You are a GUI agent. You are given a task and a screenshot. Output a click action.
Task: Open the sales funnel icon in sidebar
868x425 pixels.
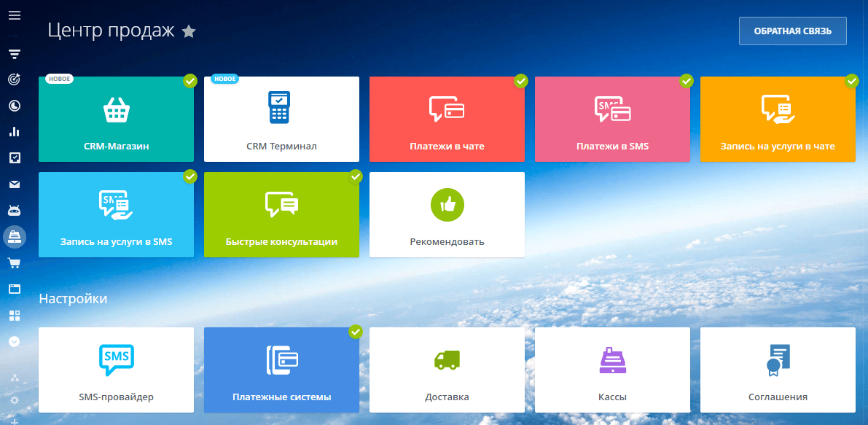point(15,54)
